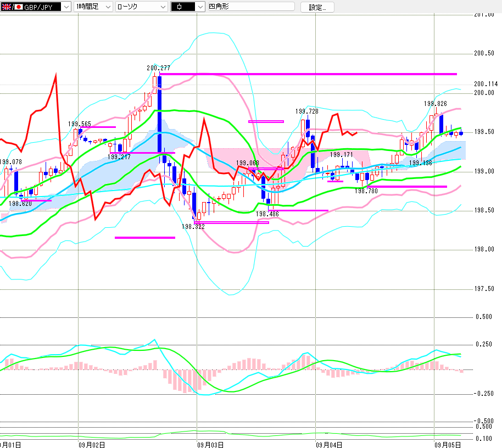Click the 09月03日 date label

click(210, 445)
